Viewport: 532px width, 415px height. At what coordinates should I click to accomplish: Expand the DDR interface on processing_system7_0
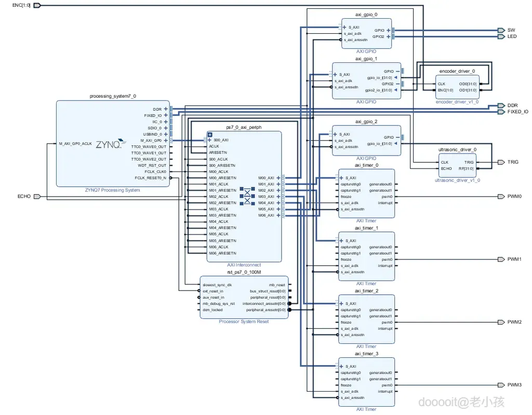(x=166, y=109)
